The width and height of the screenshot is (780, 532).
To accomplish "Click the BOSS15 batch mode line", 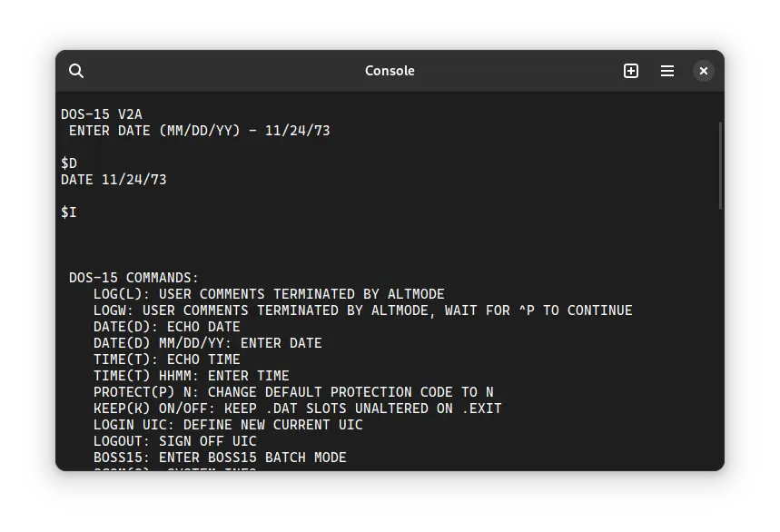I will pos(220,458).
